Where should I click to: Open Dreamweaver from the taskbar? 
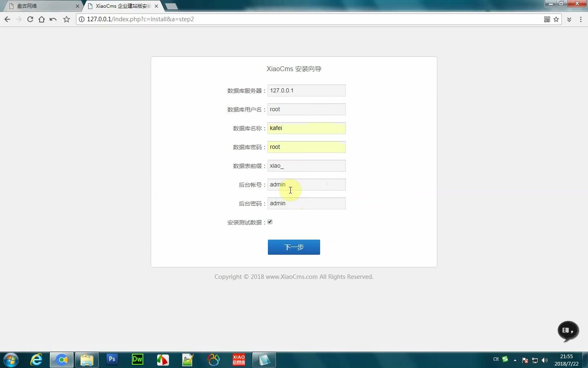(138, 360)
